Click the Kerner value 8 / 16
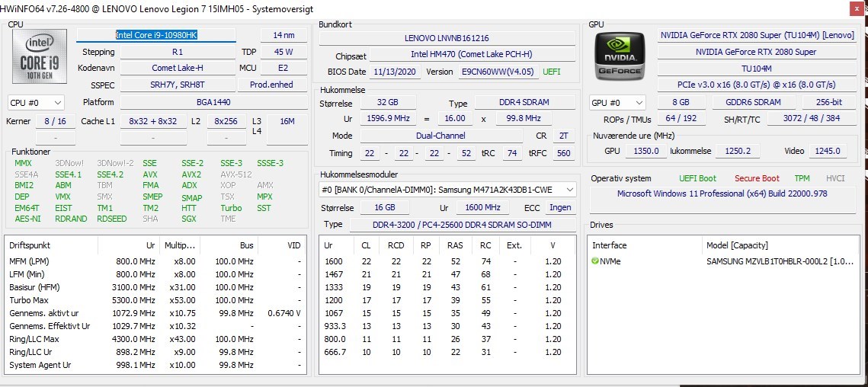This screenshot has width=868, height=387. click(x=56, y=121)
